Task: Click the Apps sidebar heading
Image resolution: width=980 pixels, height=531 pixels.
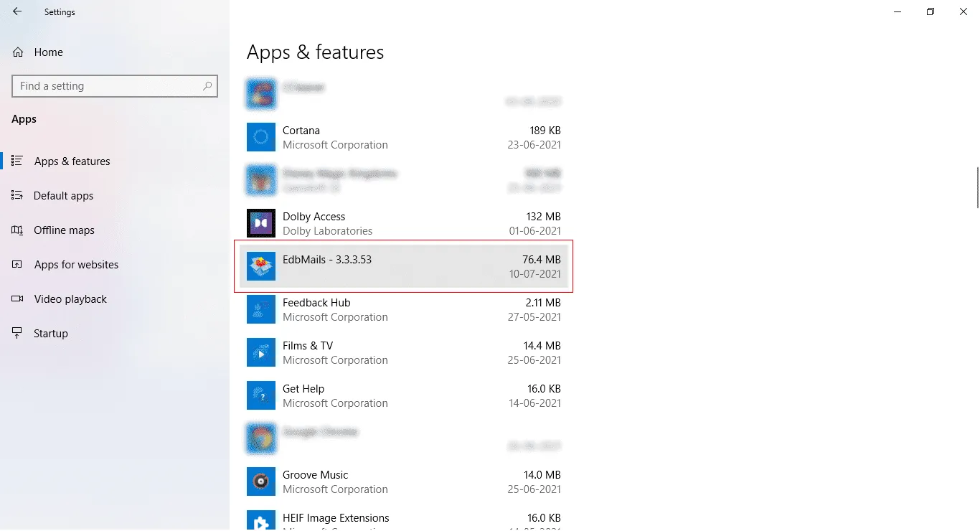Action: coord(24,119)
